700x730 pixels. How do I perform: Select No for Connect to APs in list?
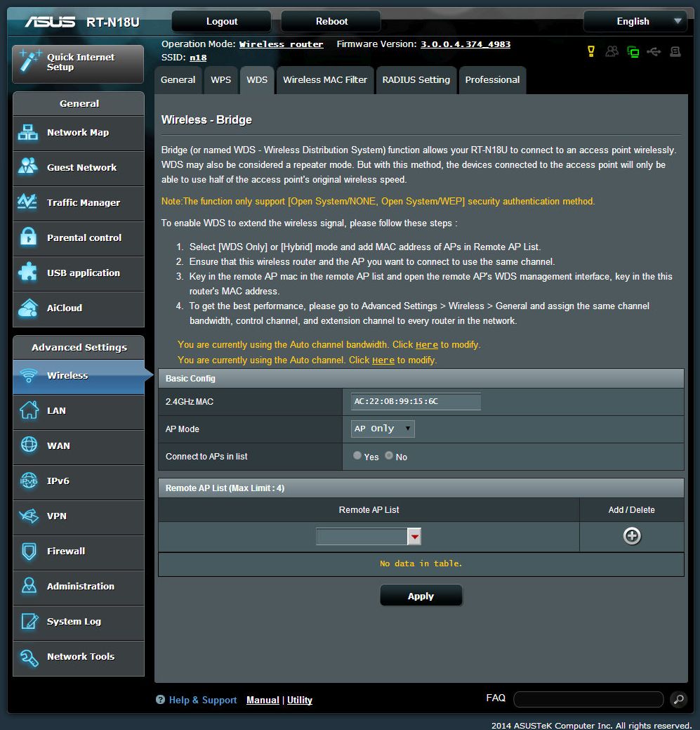click(389, 456)
